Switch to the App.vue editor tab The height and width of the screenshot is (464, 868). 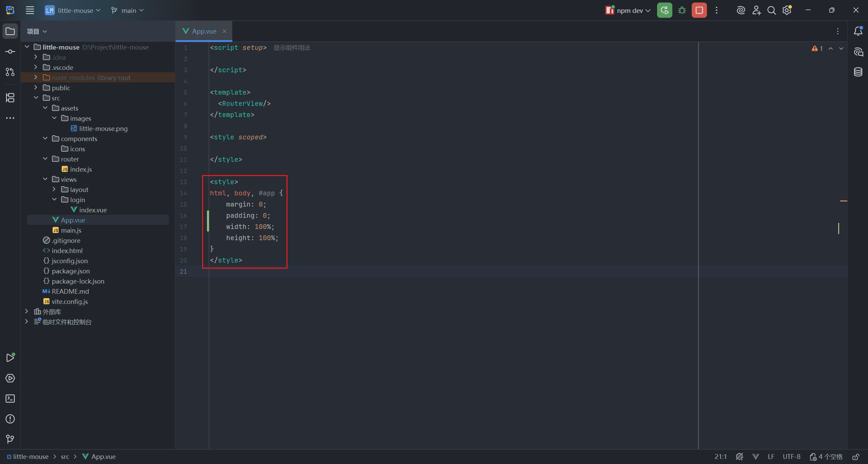204,31
